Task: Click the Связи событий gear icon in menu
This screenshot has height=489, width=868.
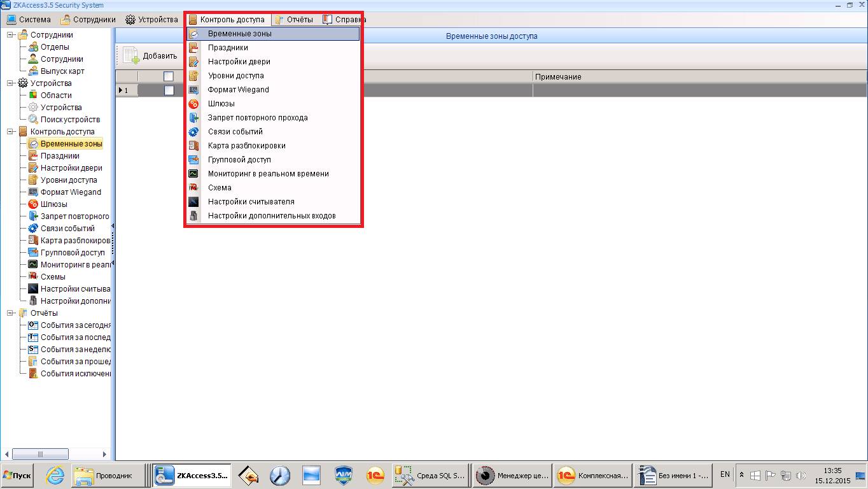Action: tap(194, 132)
